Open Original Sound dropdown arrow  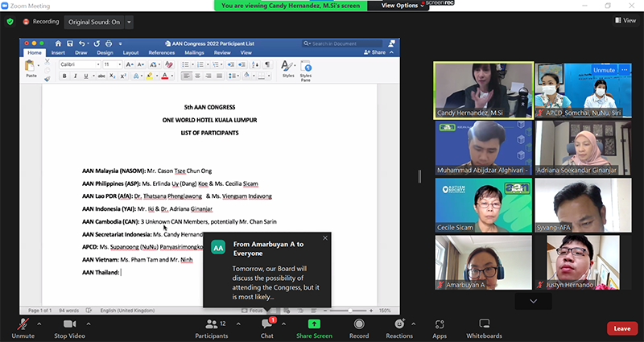[x=129, y=23]
